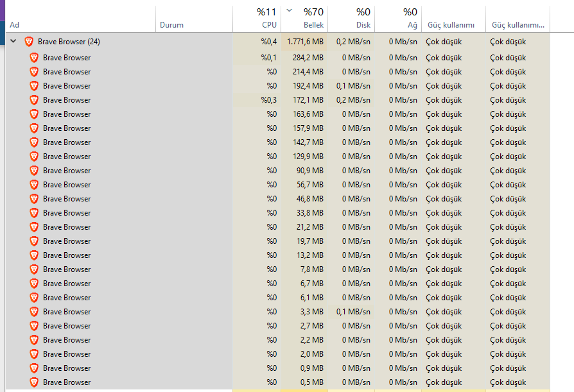Viewport: 574px width, 392px height.
Task: Click Brave icon in the 163,6 MB row
Action: (x=34, y=114)
